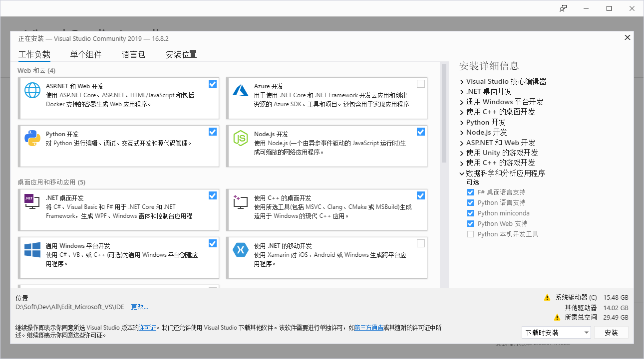
Task: Click the 安装 button to start installing
Action: [x=611, y=332]
